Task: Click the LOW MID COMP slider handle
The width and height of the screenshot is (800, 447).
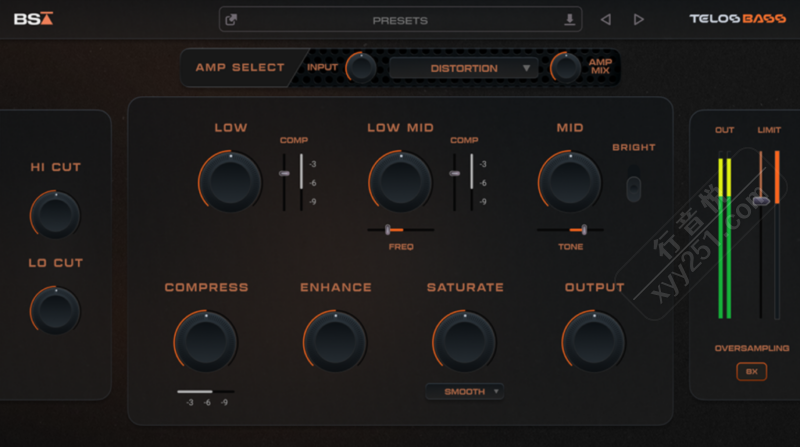Action: pyautogui.click(x=455, y=173)
